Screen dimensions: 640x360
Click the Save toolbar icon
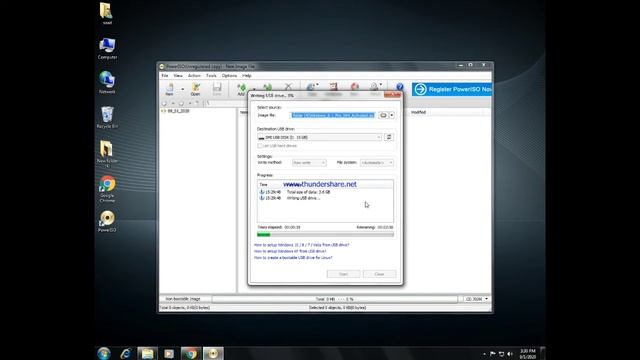(217, 89)
